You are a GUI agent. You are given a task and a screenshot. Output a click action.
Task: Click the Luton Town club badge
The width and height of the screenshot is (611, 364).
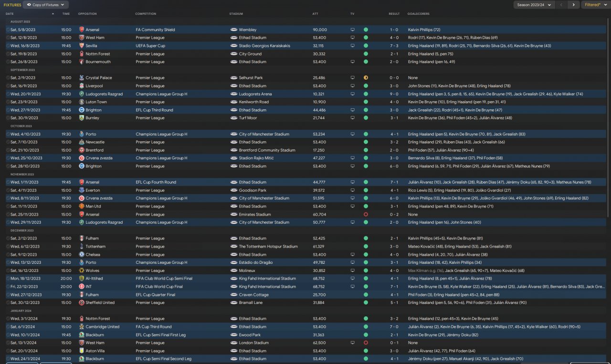click(82, 102)
